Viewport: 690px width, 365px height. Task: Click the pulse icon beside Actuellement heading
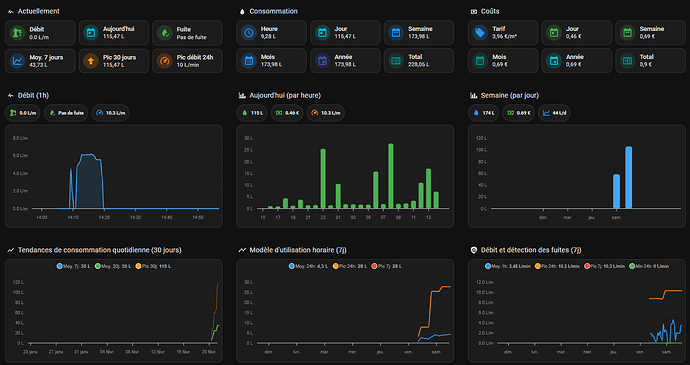pos(11,11)
